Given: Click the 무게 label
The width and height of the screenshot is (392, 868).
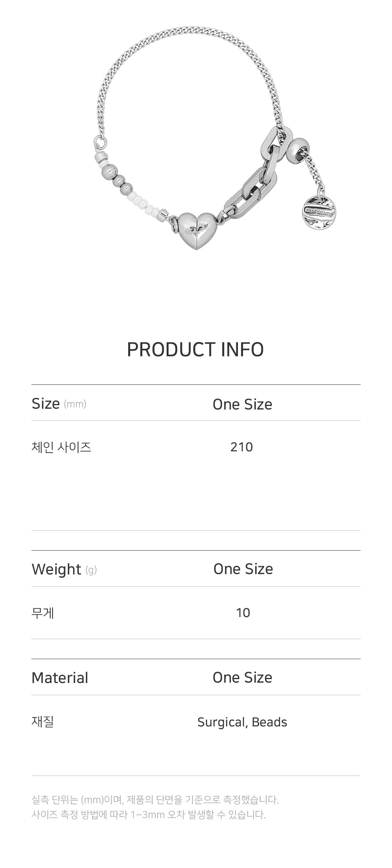Looking at the screenshot, I should (43, 612).
